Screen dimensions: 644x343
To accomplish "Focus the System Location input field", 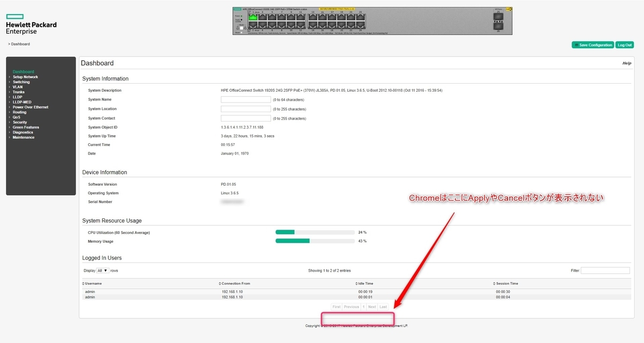I will [x=246, y=109].
